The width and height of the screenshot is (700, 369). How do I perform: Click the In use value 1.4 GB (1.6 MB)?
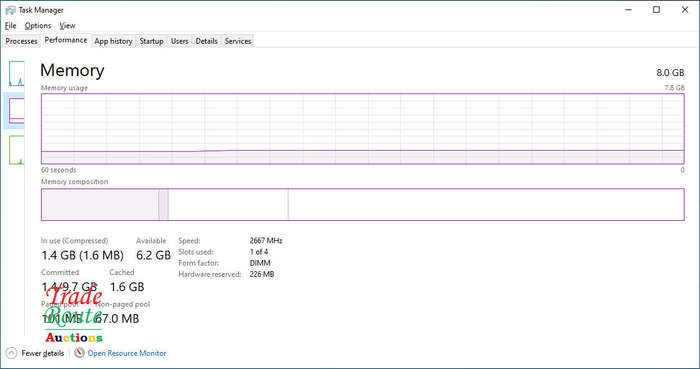point(83,255)
